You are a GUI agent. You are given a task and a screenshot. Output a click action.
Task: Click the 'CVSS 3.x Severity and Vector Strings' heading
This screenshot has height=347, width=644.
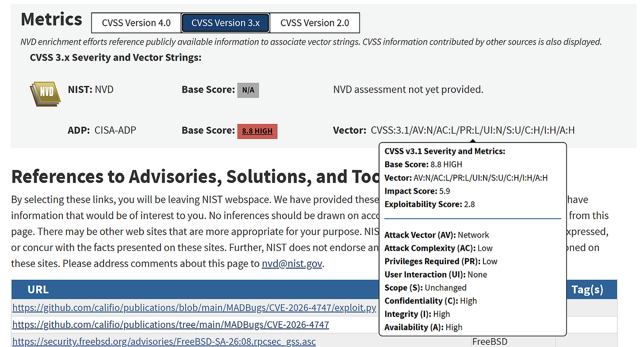tap(115, 58)
